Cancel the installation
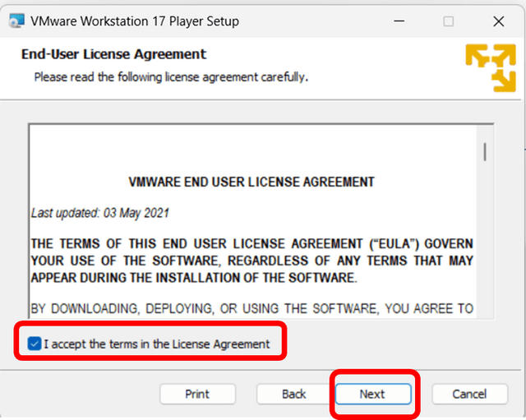This screenshot has width=526, height=420. point(469,394)
